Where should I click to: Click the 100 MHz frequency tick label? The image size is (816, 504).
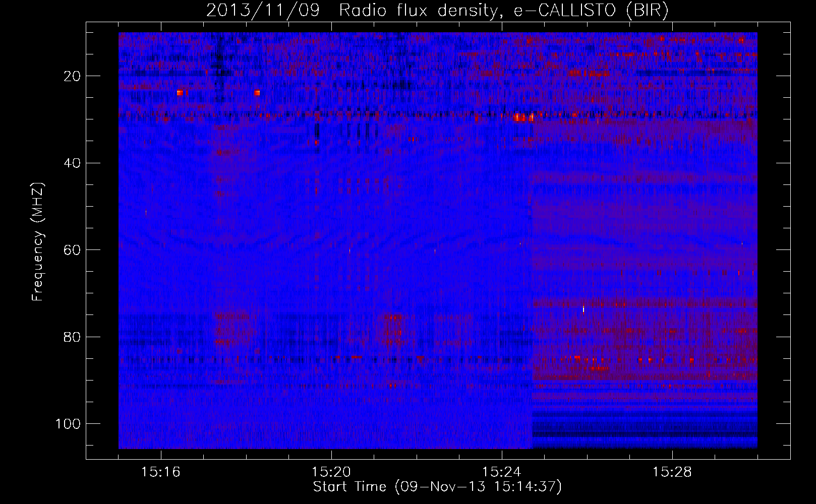[x=69, y=424]
